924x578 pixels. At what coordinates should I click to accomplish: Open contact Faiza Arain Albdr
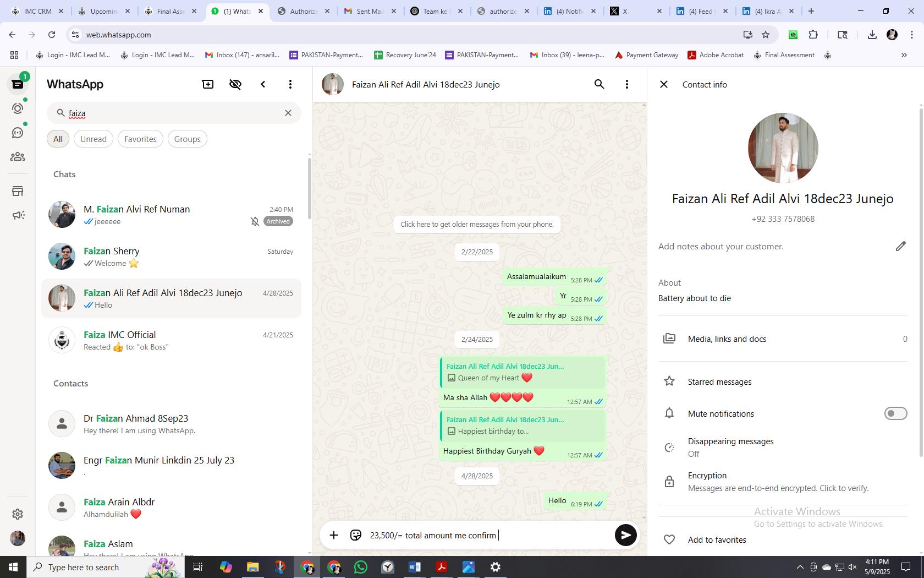tap(171, 508)
